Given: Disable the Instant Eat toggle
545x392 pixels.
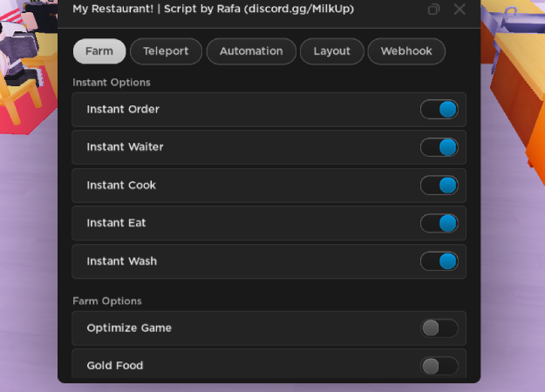Looking at the screenshot, I should tap(439, 223).
